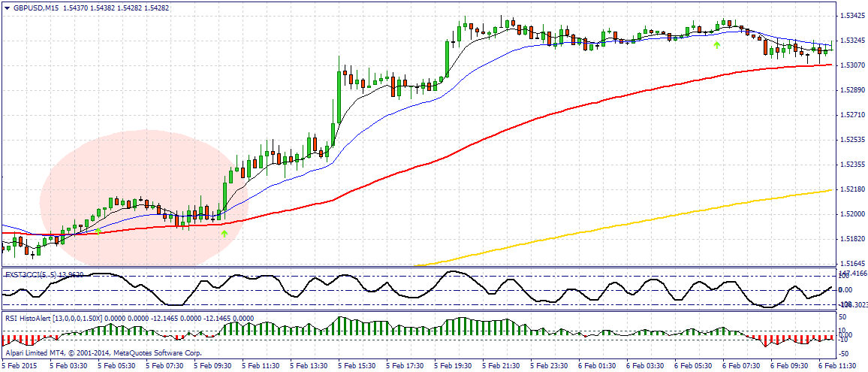Click price level 1.52890 on the axis
The width and height of the screenshot is (868, 372).
(x=851, y=90)
